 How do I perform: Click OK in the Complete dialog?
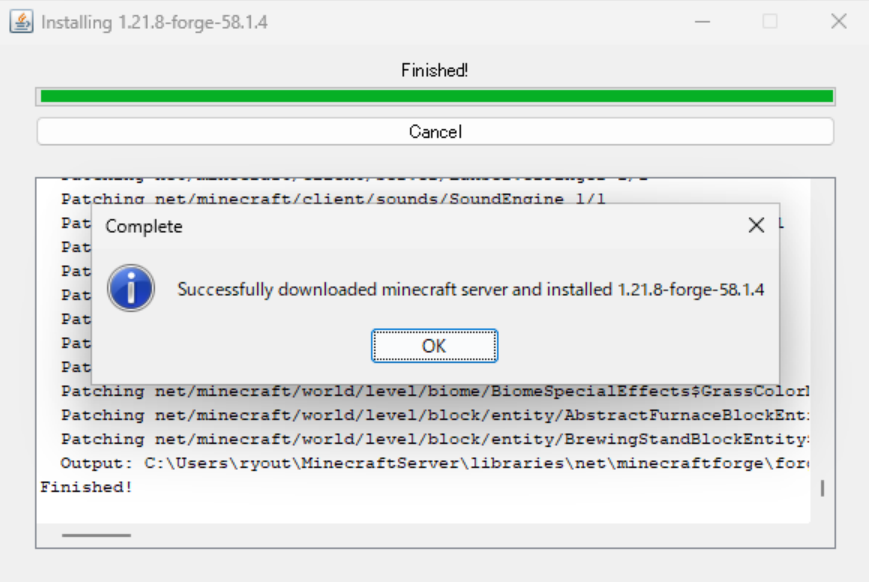(x=434, y=346)
